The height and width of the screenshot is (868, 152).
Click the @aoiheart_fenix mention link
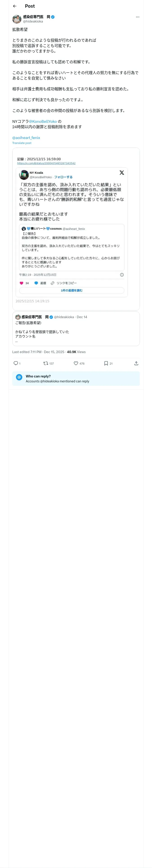26,137
